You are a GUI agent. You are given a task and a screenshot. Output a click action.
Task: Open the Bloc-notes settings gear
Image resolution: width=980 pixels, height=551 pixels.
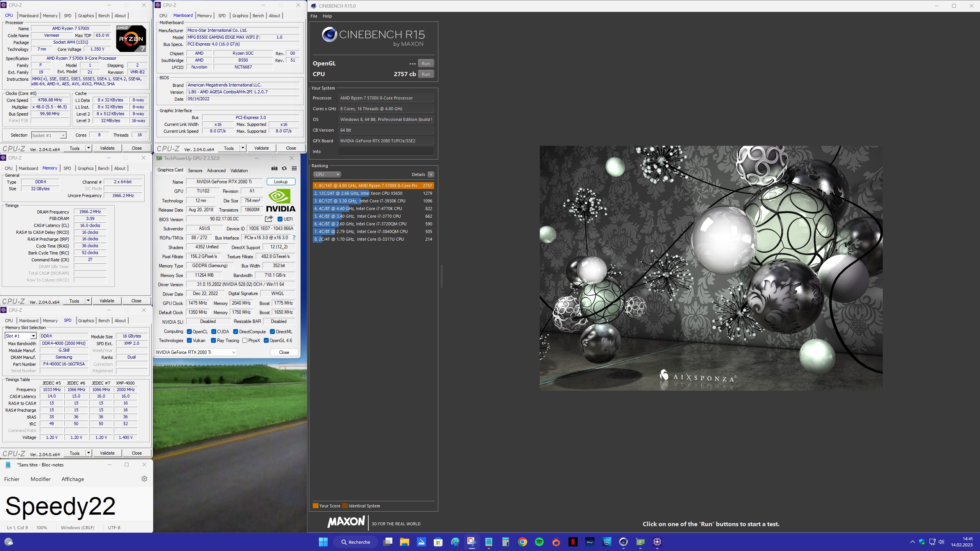pos(144,479)
